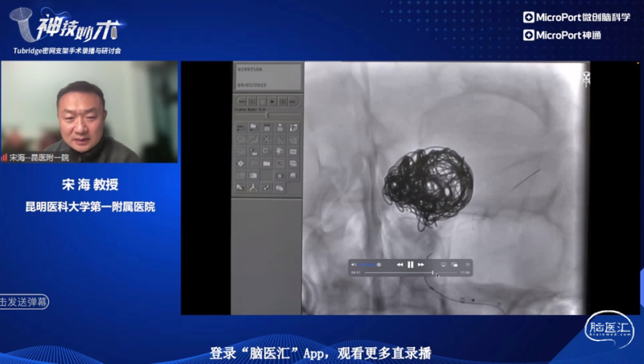Click the speaker volume icon
Screen dimensions: 644x364
click(354, 264)
